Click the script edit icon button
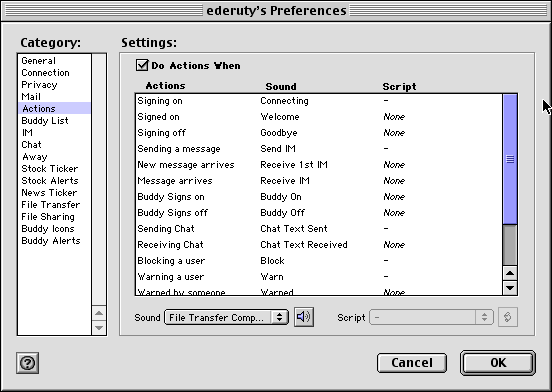This screenshot has height=392, width=552. [508, 317]
